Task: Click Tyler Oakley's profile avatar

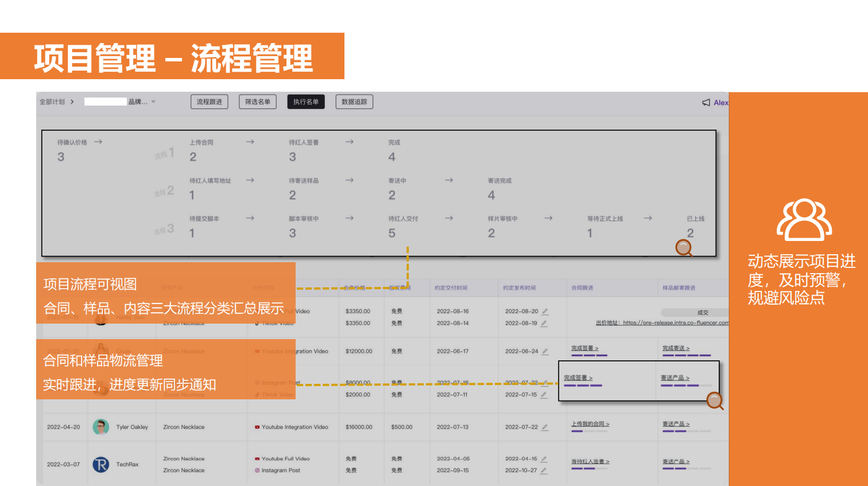Action: [x=101, y=427]
